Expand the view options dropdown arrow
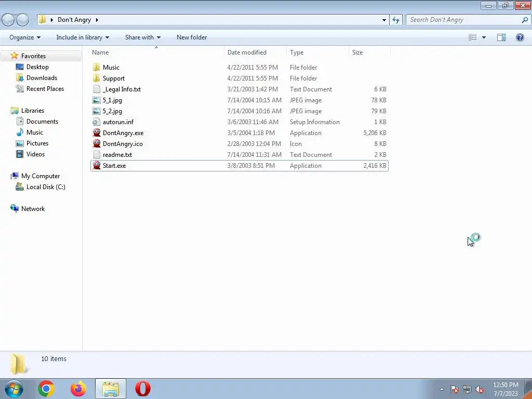Screen dimensions: 532x399 pos(484,37)
